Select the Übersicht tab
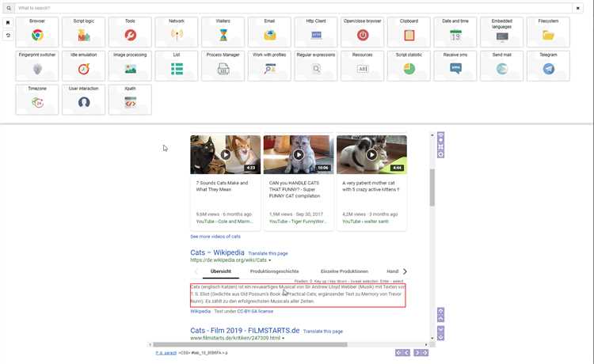Image resolution: width=594 pixels, height=364 pixels. tap(220, 271)
